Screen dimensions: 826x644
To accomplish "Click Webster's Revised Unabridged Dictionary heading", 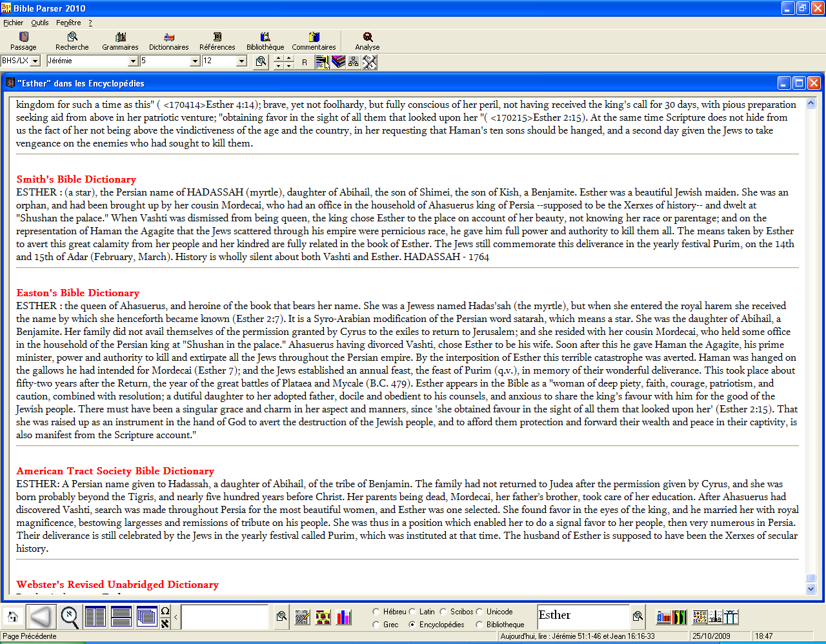I will tap(117, 585).
